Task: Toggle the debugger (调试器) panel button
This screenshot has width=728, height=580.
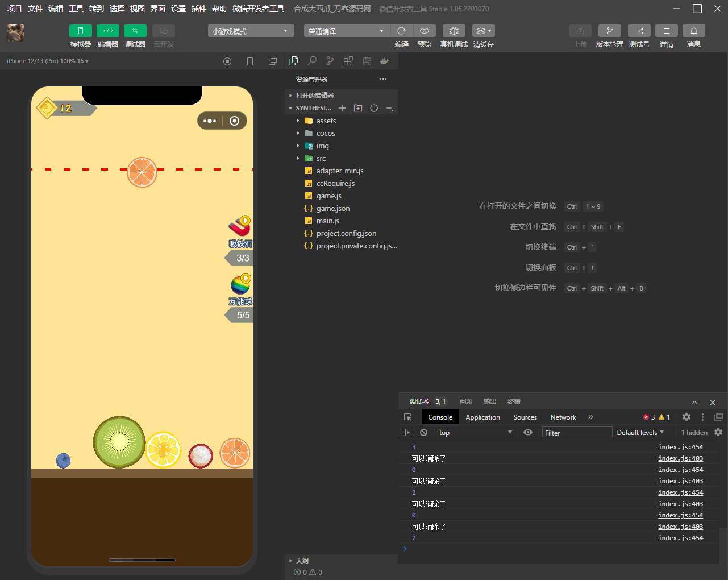Action: click(x=135, y=31)
